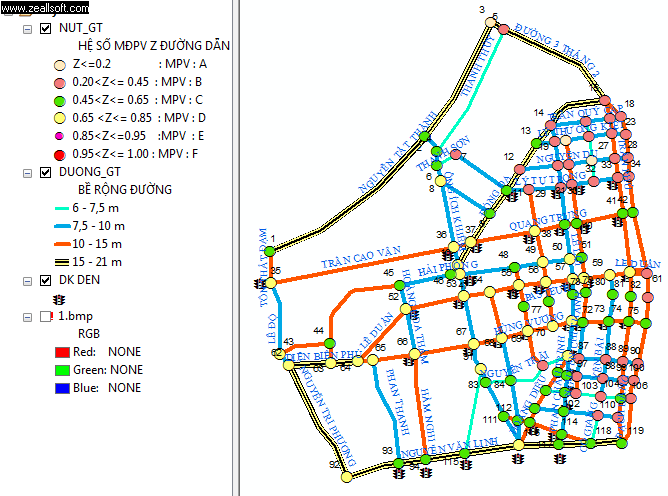Click pink node 61 at the right edge
The width and height of the screenshot is (668, 496).
(647, 274)
